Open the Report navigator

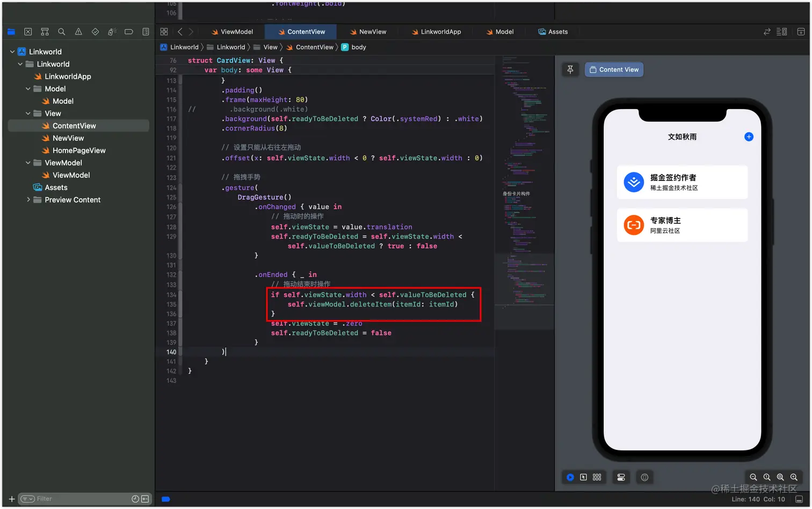(x=146, y=32)
